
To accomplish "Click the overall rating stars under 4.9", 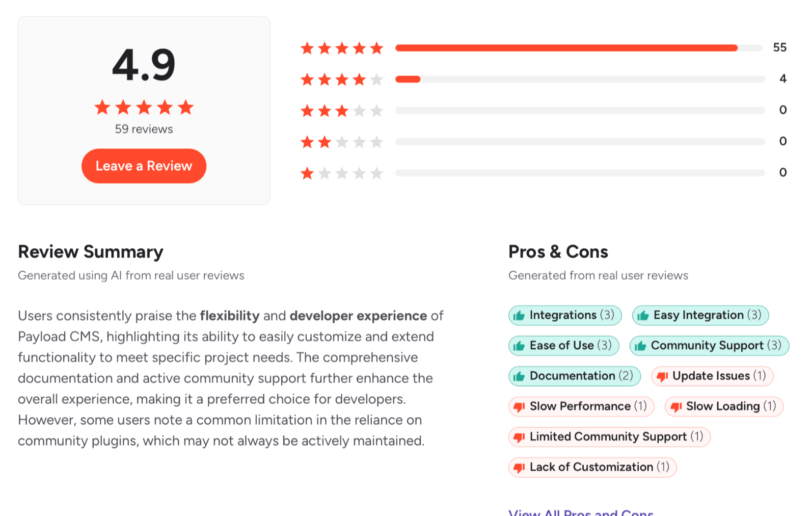I will point(144,107).
